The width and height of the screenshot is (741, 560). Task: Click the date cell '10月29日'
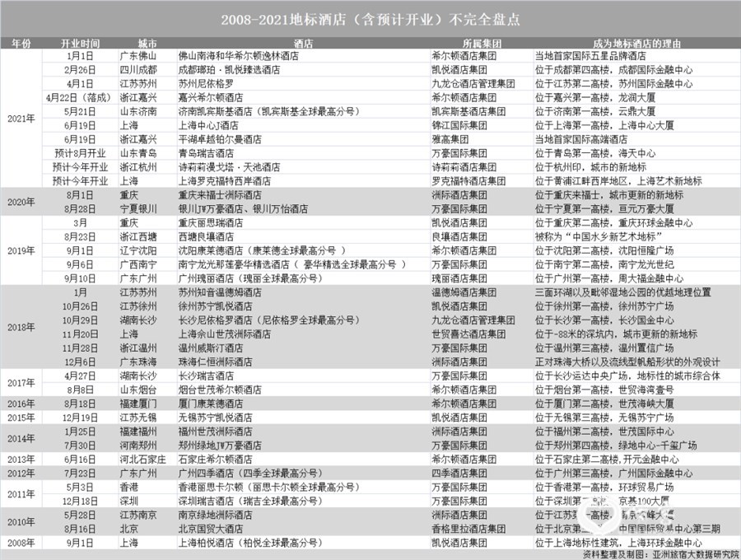81,320
